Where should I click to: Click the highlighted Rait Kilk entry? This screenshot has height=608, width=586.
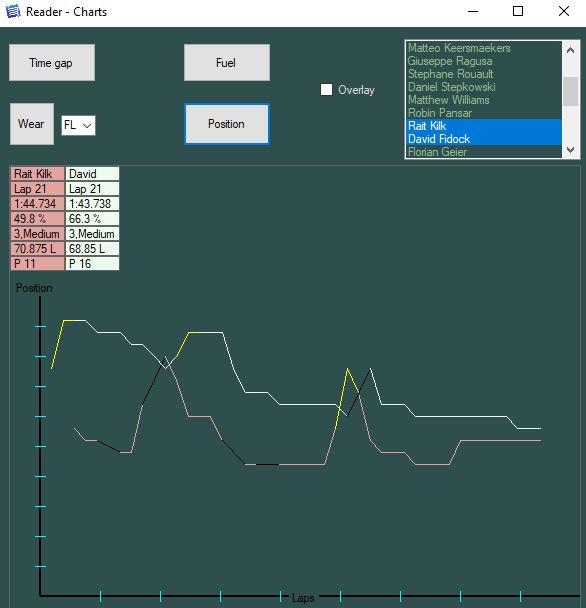(484, 126)
